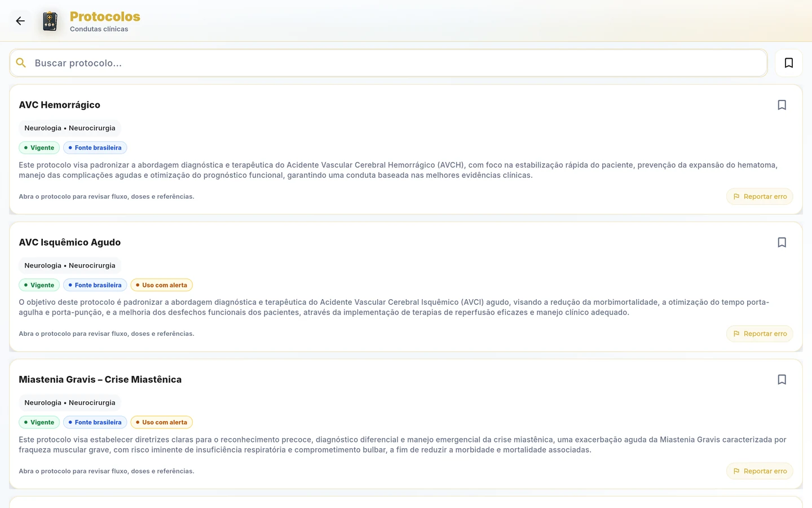Screen dimensions: 812x508
Task: Click Neurologia • Neurocirurgia tag on AVC Hemorrágico
Action: point(70,128)
